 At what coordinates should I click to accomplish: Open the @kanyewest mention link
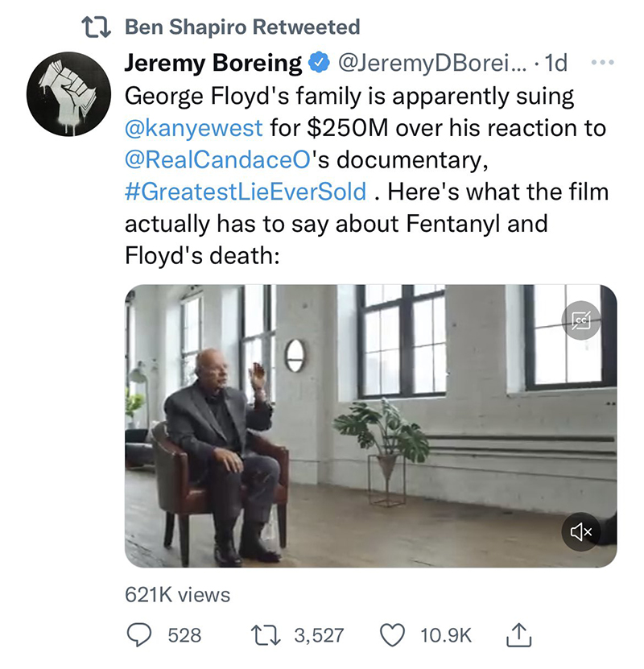coord(194,127)
